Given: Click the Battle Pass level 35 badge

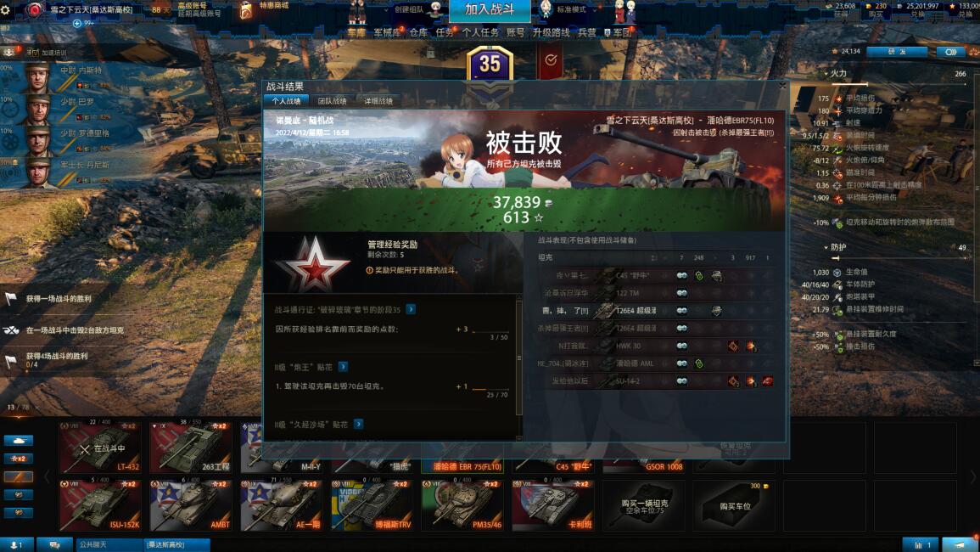Looking at the screenshot, I should coord(490,64).
